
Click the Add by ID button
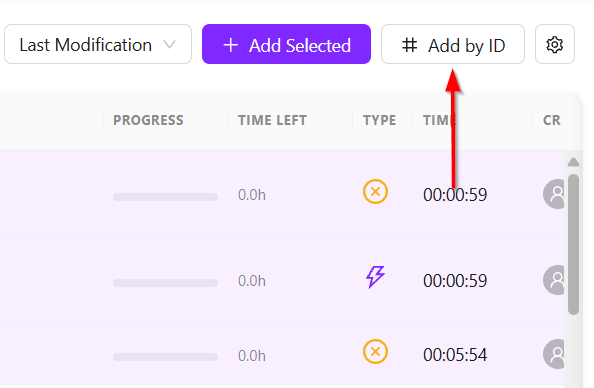coord(453,44)
